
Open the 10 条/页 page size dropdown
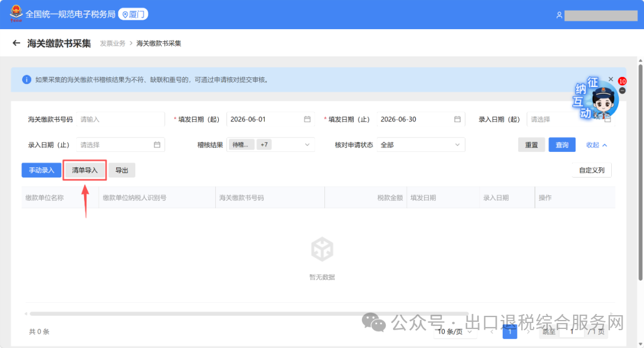[454, 331]
